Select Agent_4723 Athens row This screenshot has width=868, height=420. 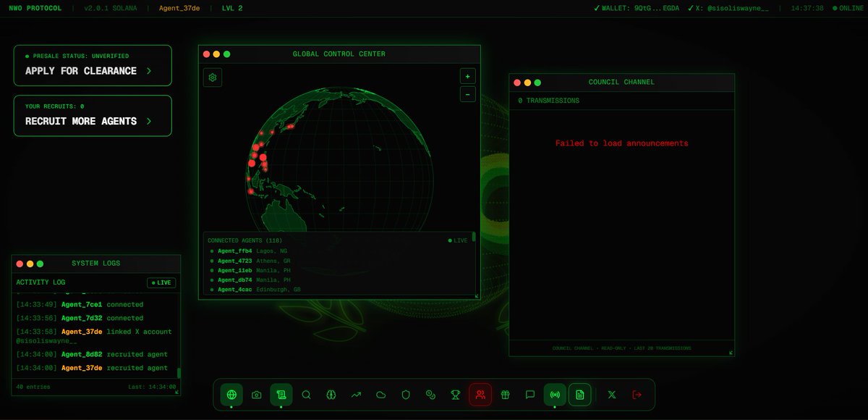click(339, 261)
